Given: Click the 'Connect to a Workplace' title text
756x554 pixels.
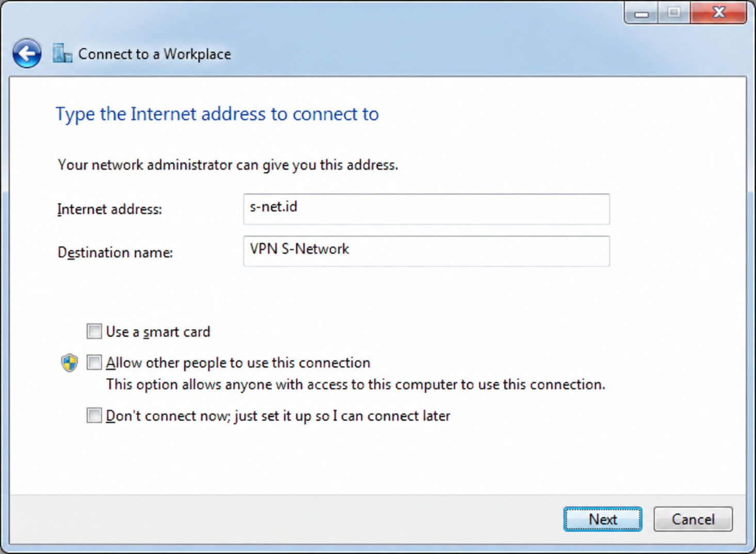Looking at the screenshot, I should pyautogui.click(x=154, y=54).
